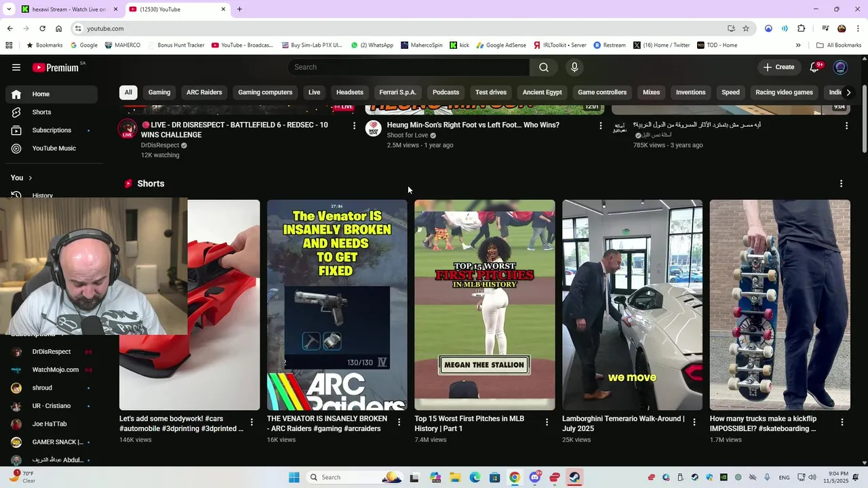The width and height of the screenshot is (868, 488).
Task: Open the Restream bookmark
Action: pos(610,45)
